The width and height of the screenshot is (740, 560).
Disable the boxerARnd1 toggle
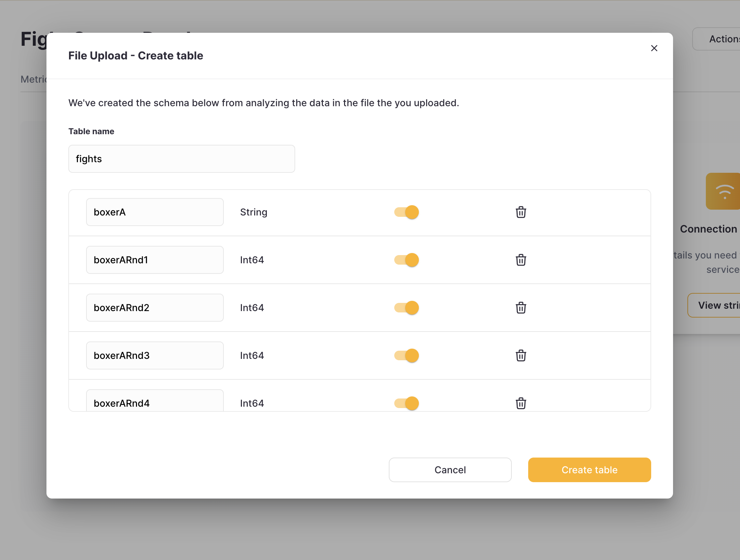[407, 260]
